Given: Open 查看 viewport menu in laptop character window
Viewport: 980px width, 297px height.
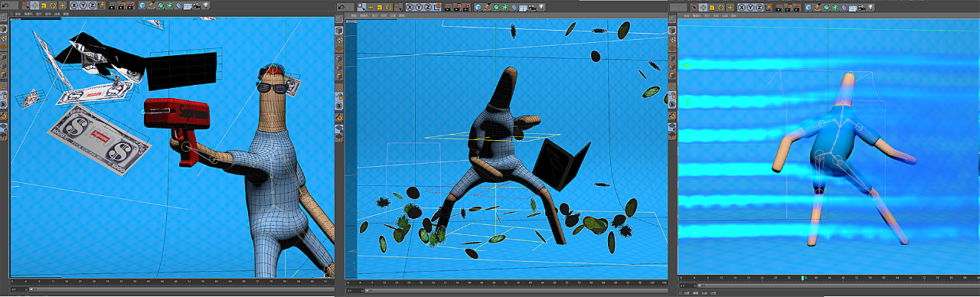Looking at the screenshot, I should pyautogui.click(x=354, y=15).
